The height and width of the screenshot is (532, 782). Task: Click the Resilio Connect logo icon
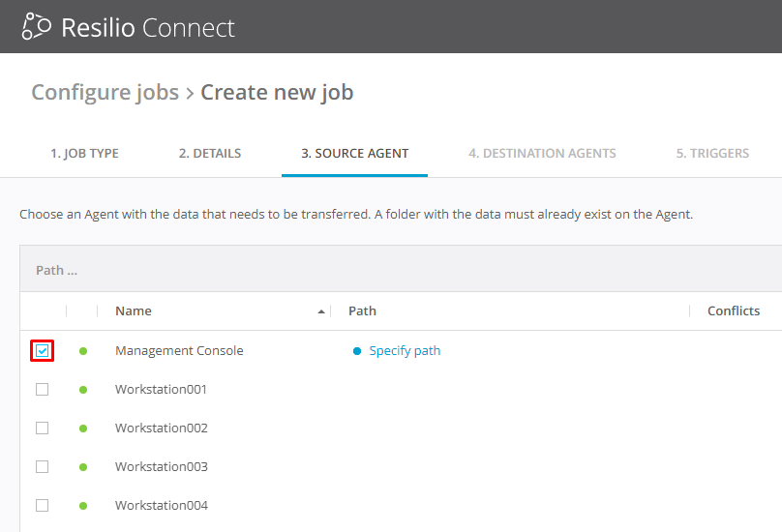[37, 27]
